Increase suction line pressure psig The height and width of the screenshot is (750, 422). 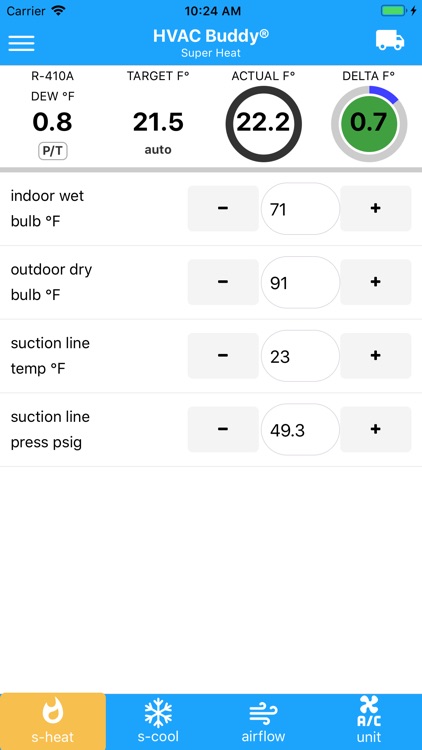pos(376,430)
